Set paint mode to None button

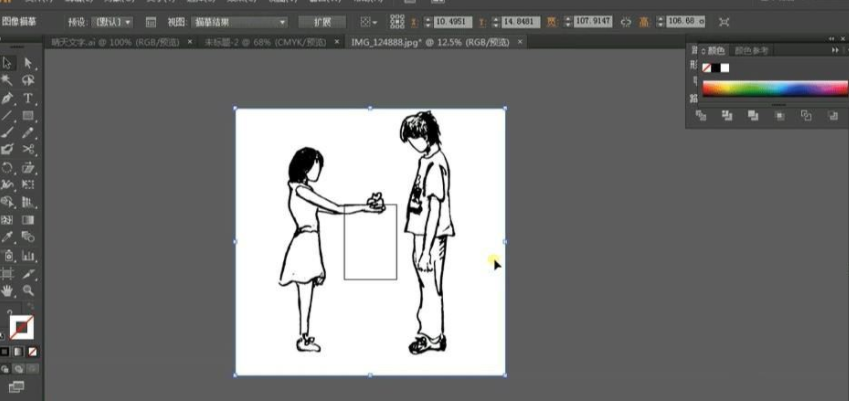[x=32, y=352]
